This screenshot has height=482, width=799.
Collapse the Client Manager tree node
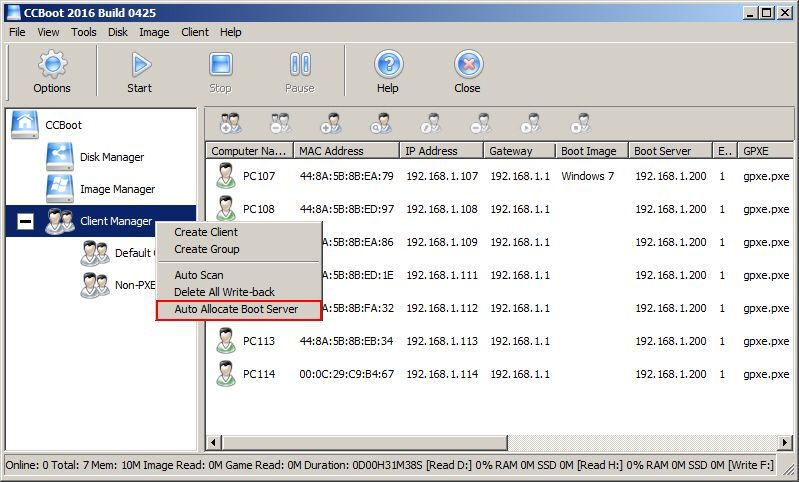coord(25,221)
